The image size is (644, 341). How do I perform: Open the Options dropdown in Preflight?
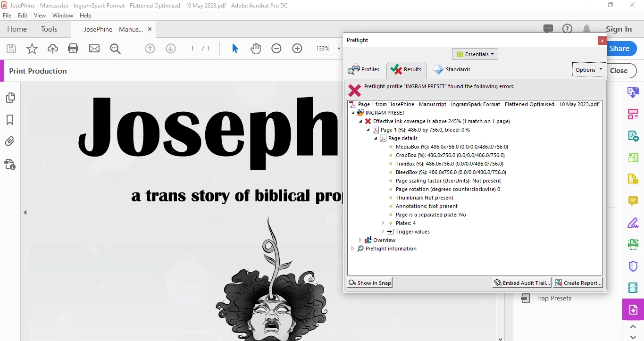589,69
